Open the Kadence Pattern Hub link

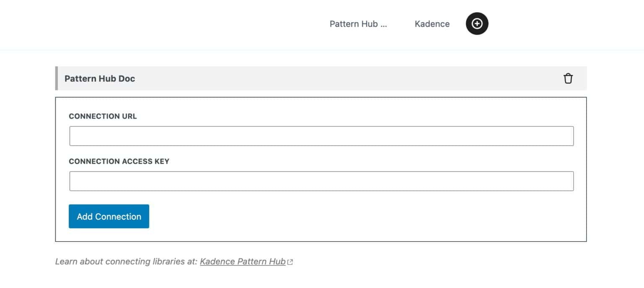(243, 261)
